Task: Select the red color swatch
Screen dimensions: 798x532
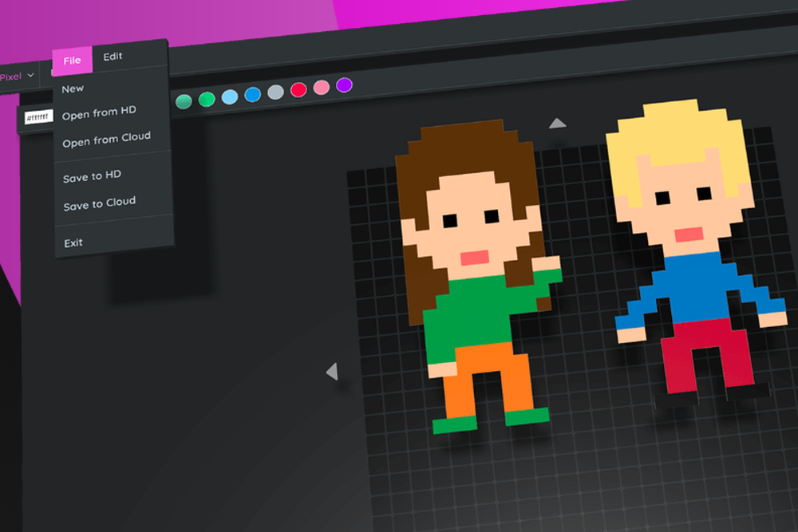Action: click(298, 90)
